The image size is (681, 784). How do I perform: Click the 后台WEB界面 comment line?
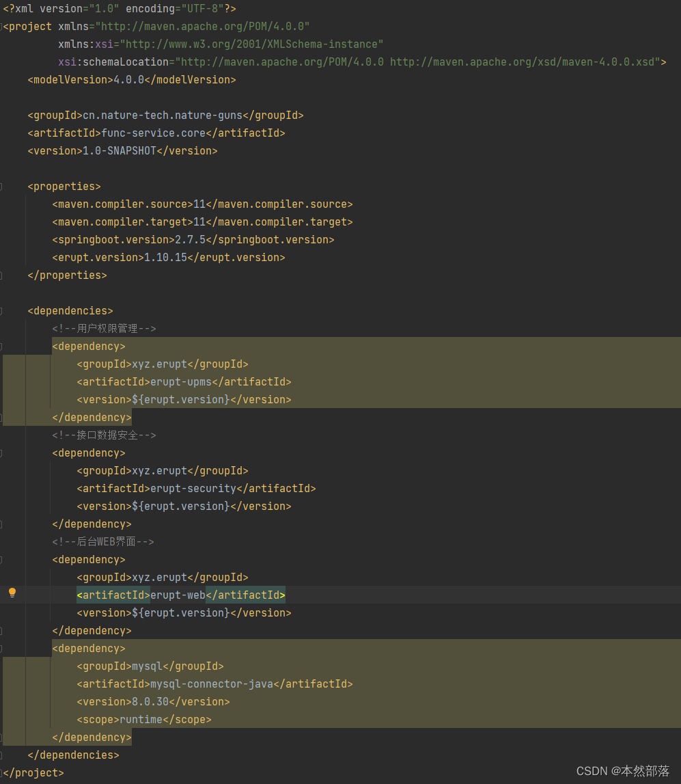pos(103,541)
